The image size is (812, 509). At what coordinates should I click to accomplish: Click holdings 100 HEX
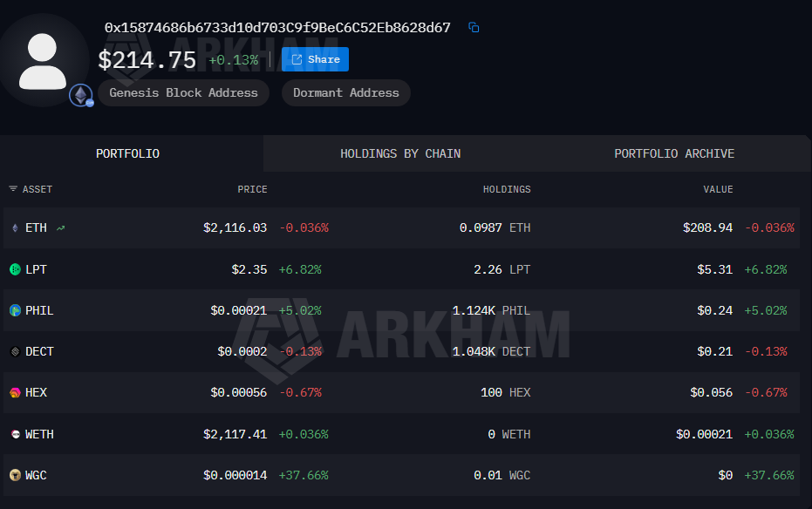coord(506,392)
